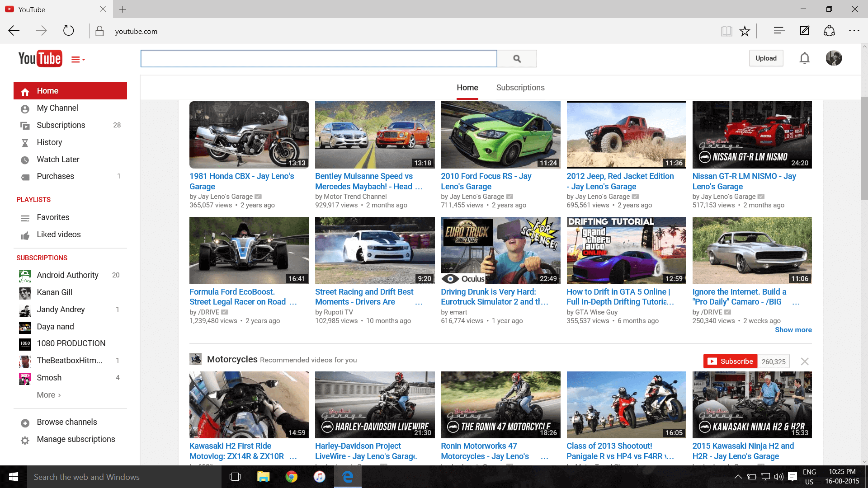Click Show more videos link
Viewport: 868px width, 488px height.
click(x=793, y=330)
